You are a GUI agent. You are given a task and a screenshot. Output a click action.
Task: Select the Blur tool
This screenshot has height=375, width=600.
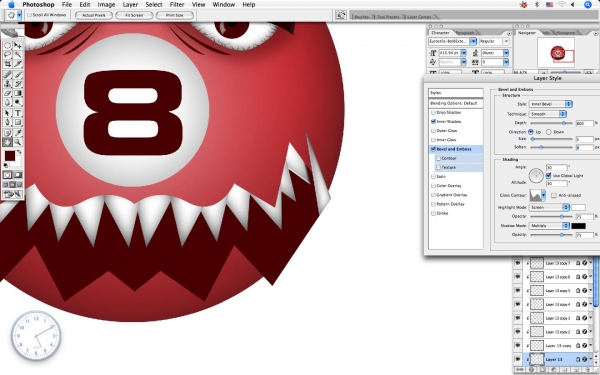7,102
